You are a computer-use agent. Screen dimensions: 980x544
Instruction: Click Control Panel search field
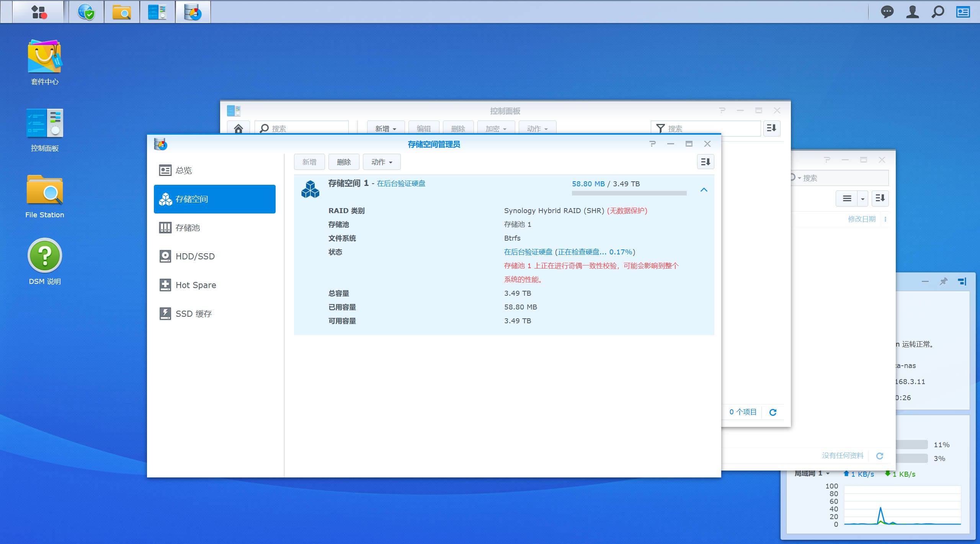point(302,129)
